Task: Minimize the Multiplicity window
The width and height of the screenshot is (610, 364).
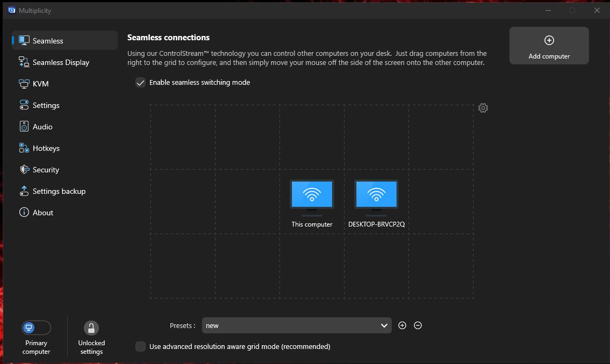Action: (548, 10)
